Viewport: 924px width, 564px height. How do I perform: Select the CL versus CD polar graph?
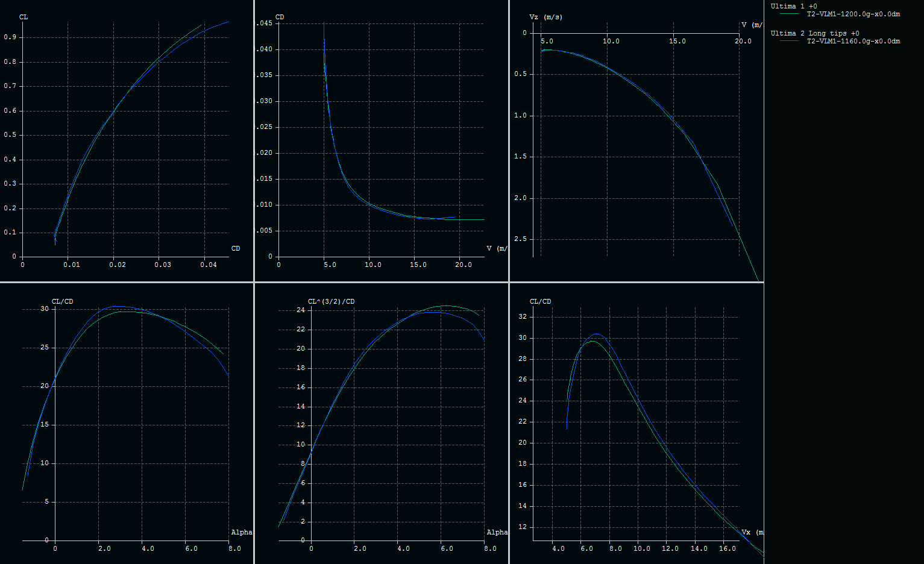click(127, 140)
